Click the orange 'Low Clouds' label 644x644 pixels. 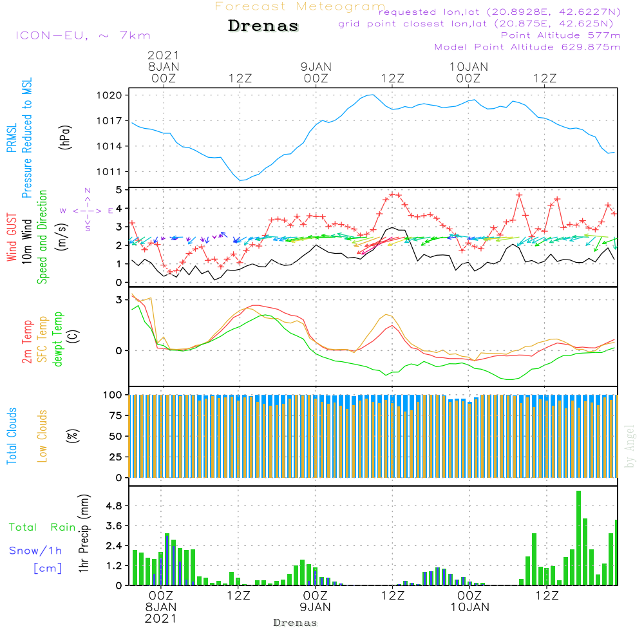(42, 436)
